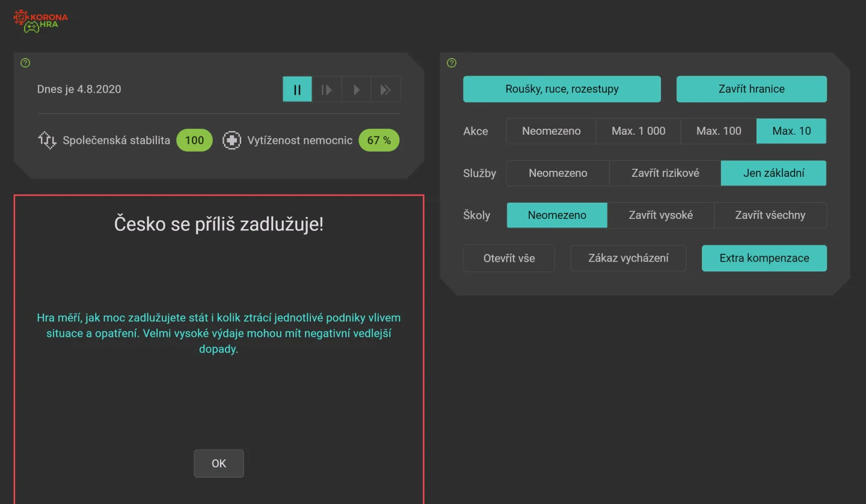Image resolution: width=866 pixels, height=504 pixels.
Task: Click the heading Česko se příliš zadlužuje!
Action: point(219,224)
